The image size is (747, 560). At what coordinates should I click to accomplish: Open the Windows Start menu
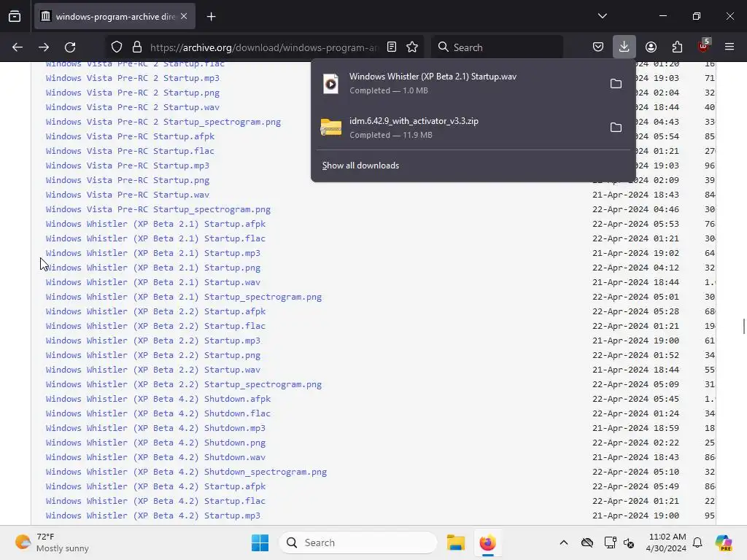(260, 542)
